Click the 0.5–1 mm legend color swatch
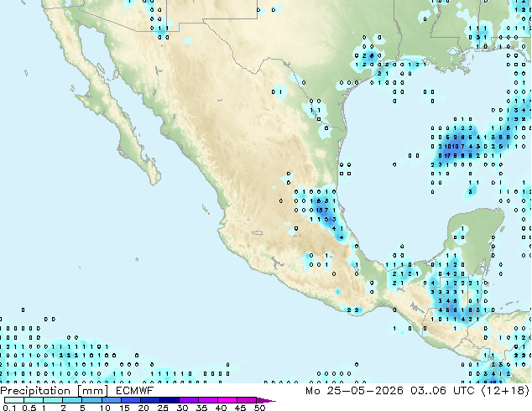The image size is (532, 411). point(34,400)
